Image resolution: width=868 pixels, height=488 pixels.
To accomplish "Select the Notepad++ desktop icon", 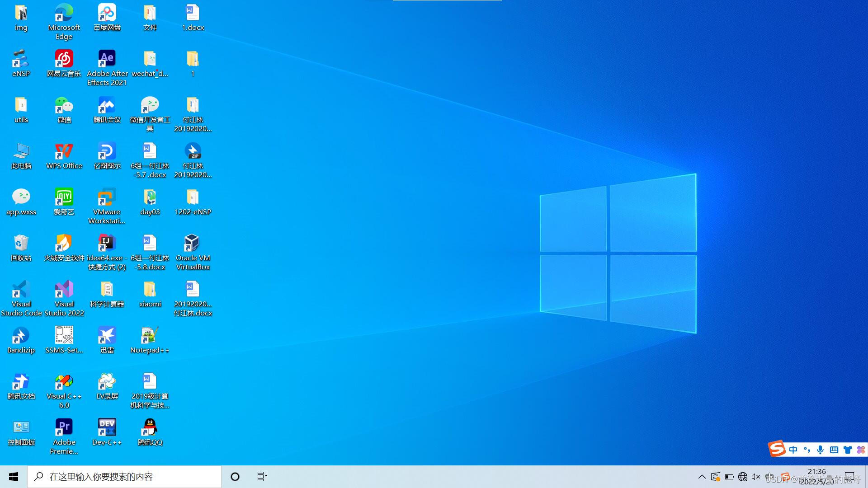I will (x=150, y=336).
